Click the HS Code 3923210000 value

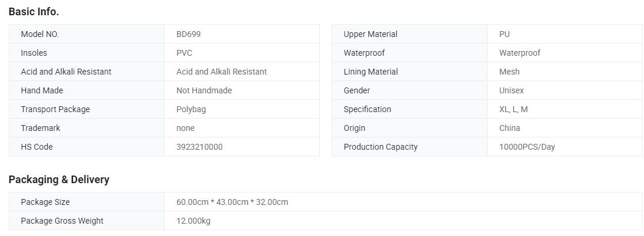coord(199,147)
